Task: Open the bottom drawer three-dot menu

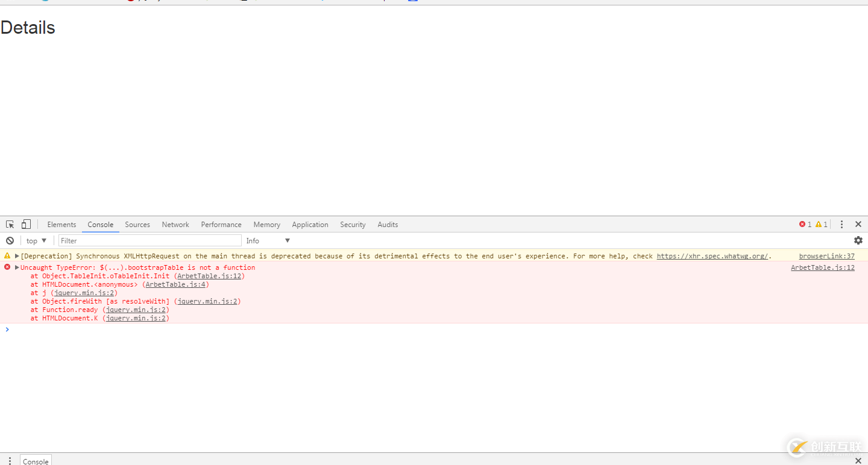Action: click(10, 461)
